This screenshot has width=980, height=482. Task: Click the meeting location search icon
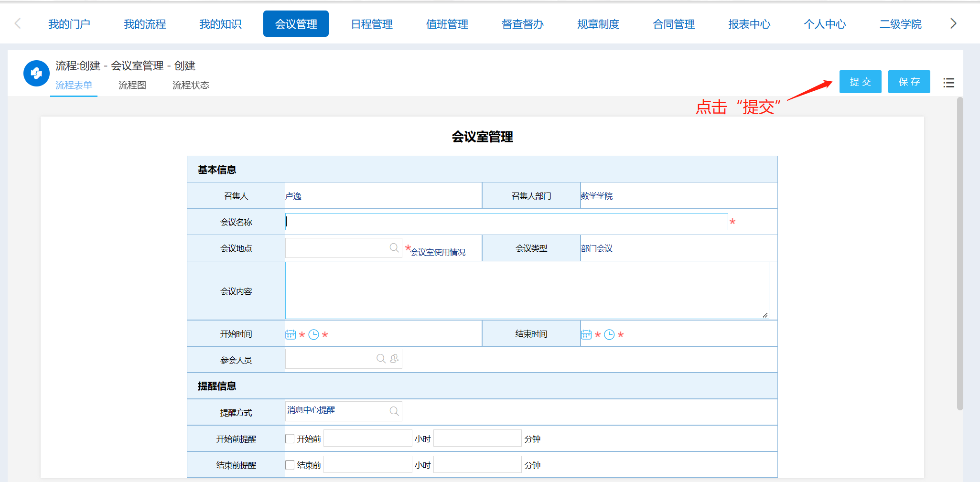pos(394,248)
